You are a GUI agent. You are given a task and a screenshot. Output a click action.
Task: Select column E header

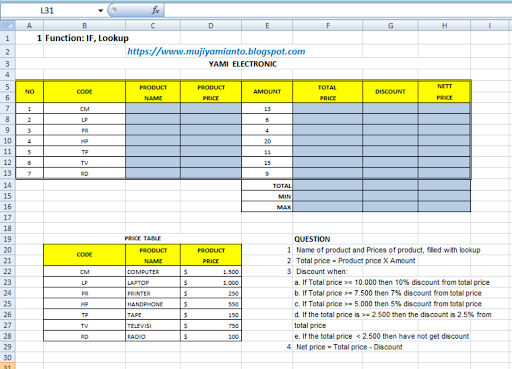pyautogui.click(x=267, y=26)
